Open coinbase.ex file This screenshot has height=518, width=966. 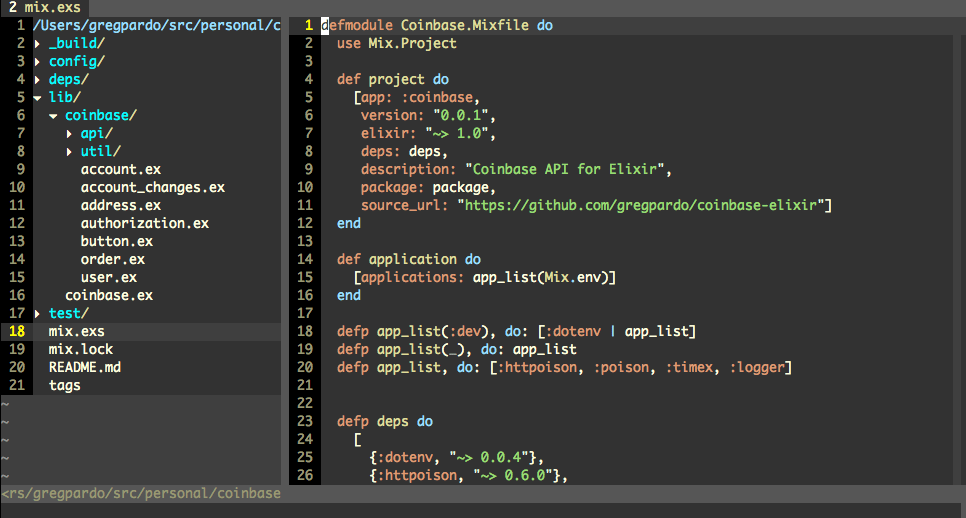point(109,296)
